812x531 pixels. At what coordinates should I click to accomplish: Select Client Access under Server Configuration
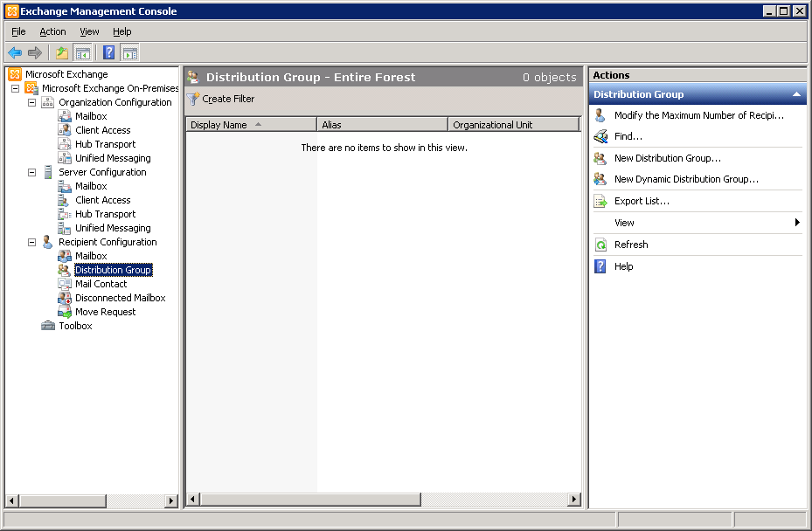click(x=103, y=200)
